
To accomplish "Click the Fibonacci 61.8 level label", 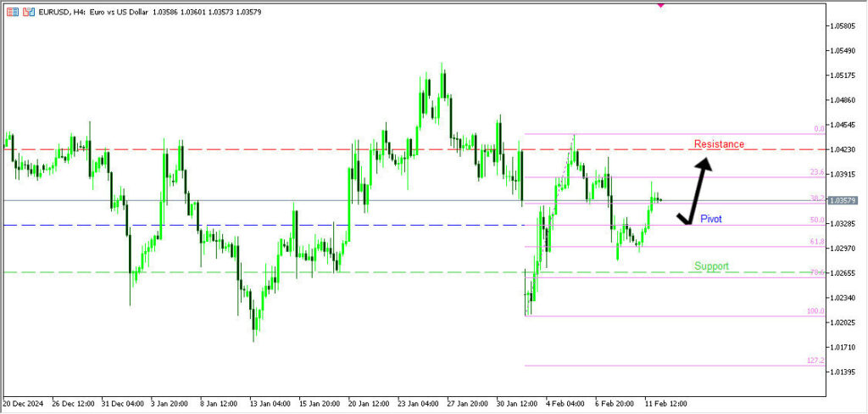I will [x=817, y=242].
